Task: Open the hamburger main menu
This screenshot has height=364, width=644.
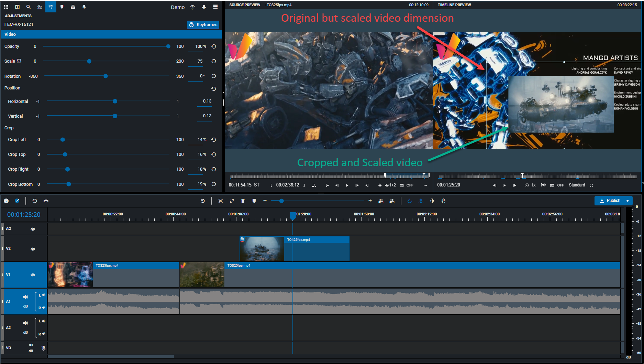Action: click(215, 7)
